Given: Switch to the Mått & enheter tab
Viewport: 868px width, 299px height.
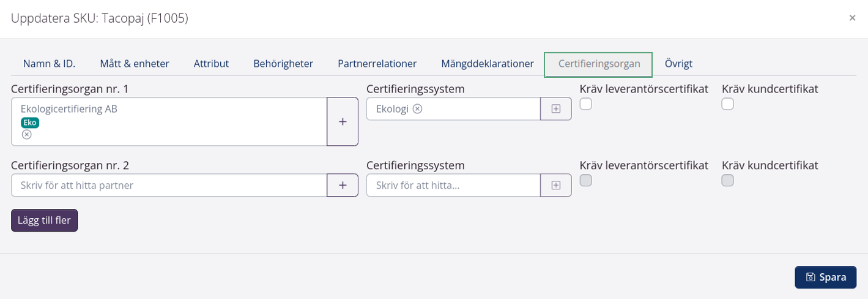Looking at the screenshot, I should point(135,64).
